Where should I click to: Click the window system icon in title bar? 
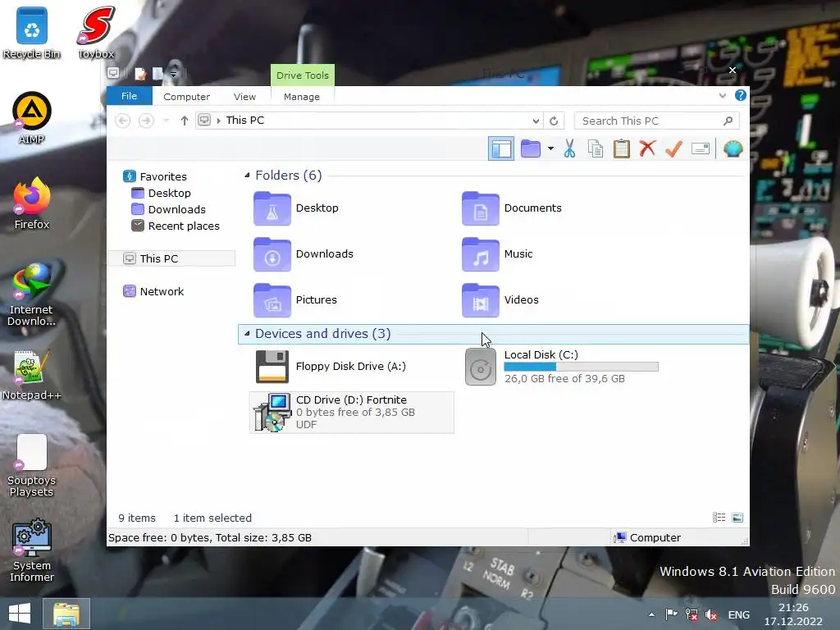pyautogui.click(x=113, y=73)
